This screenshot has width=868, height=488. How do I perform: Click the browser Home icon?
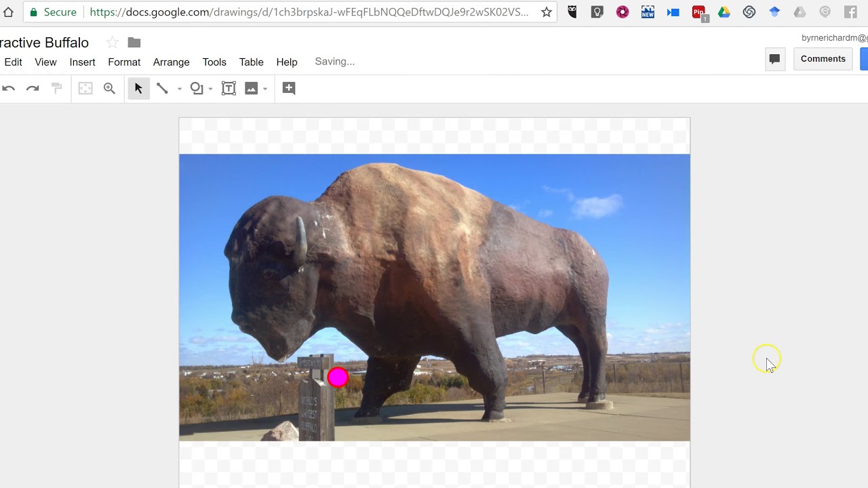point(8,12)
